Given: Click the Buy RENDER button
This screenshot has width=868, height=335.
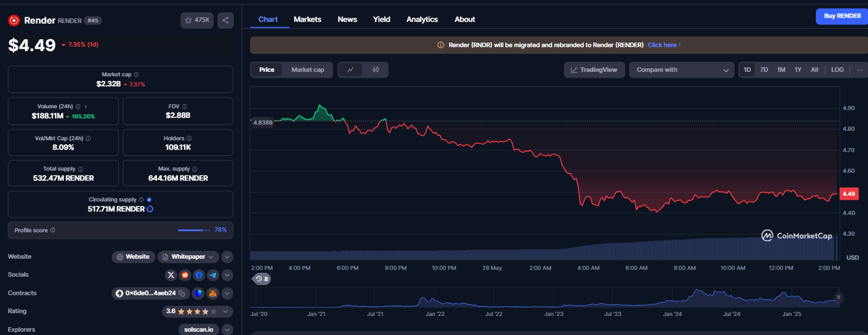Looking at the screenshot, I should tap(842, 16).
